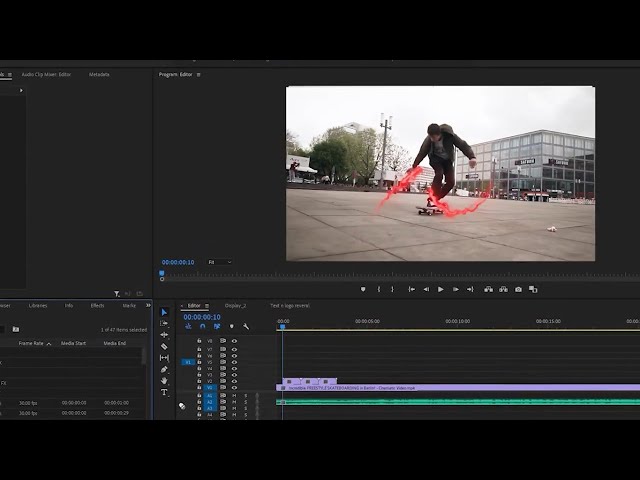The image size is (640, 480).
Task: Select the purple skateboarding video clip
Action: point(458,388)
